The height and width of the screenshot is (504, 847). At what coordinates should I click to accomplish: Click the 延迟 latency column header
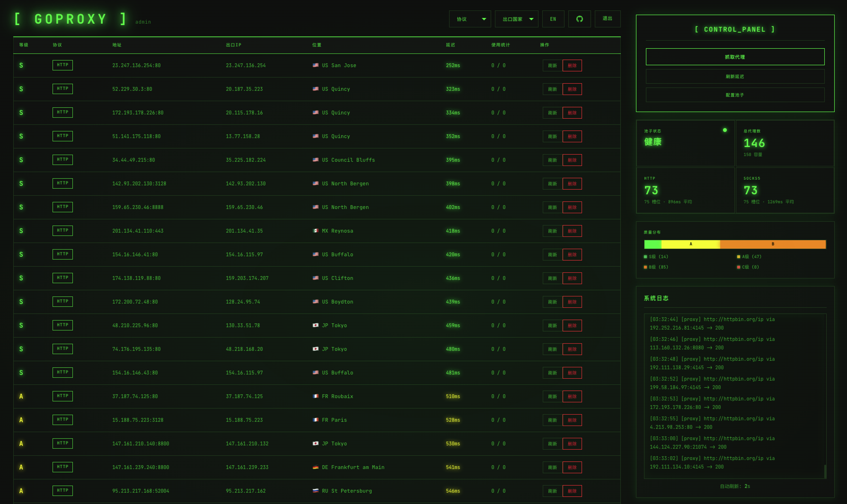[x=450, y=45]
